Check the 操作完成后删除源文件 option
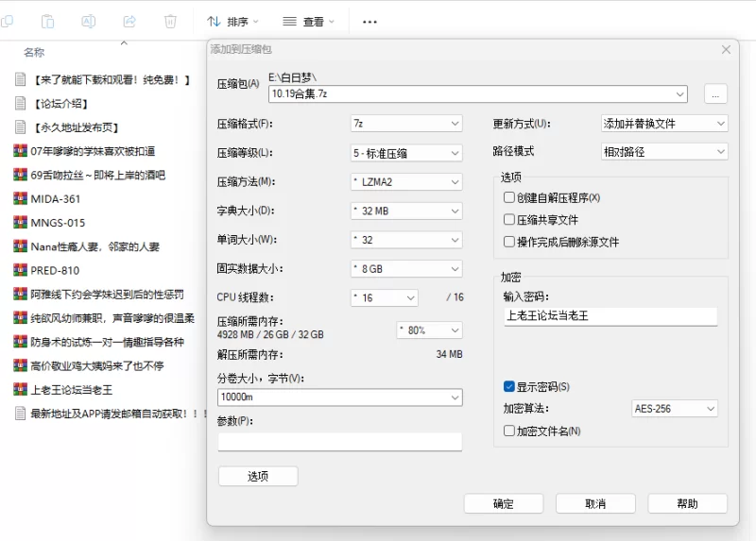 click(509, 242)
